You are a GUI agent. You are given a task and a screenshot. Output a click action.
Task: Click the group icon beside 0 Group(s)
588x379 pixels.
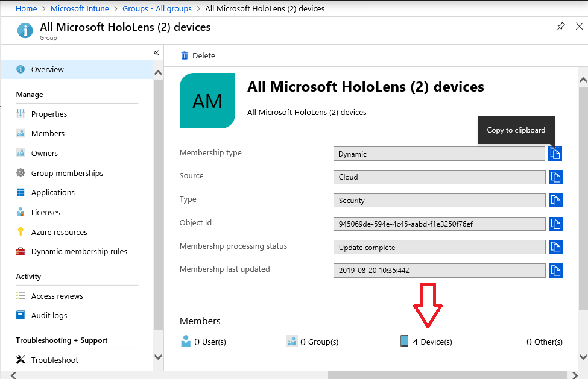pos(292,341)
